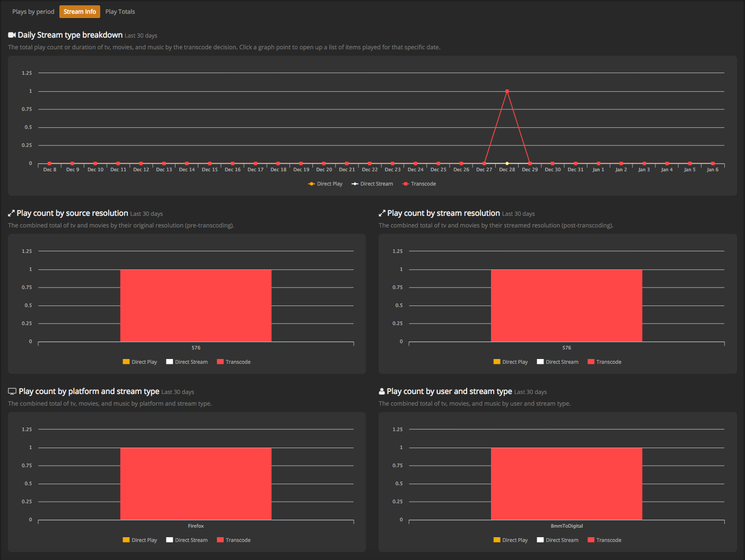Click the 8mmToDigital label under the user chart

point(566,526)
